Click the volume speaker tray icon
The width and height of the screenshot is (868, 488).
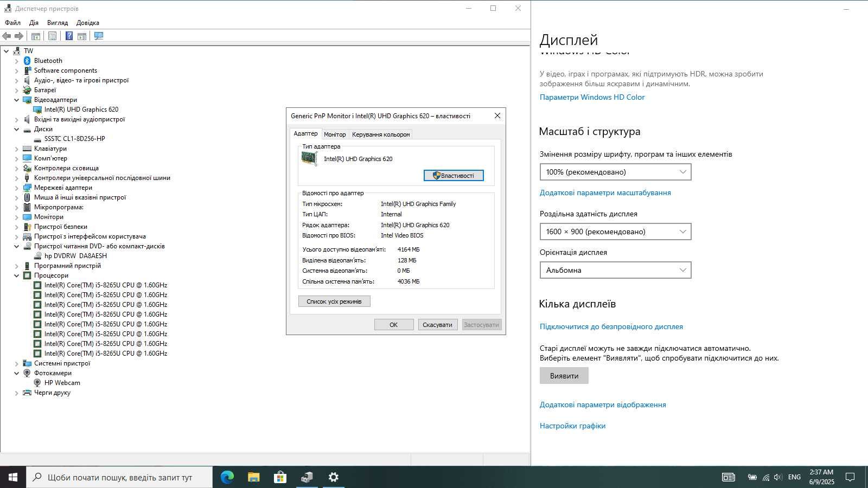click(x=777, y=477)
